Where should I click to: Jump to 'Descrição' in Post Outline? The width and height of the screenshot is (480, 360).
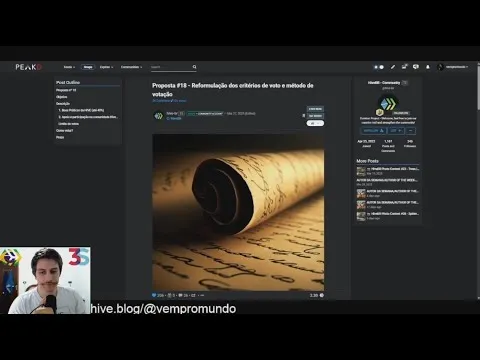63,104
